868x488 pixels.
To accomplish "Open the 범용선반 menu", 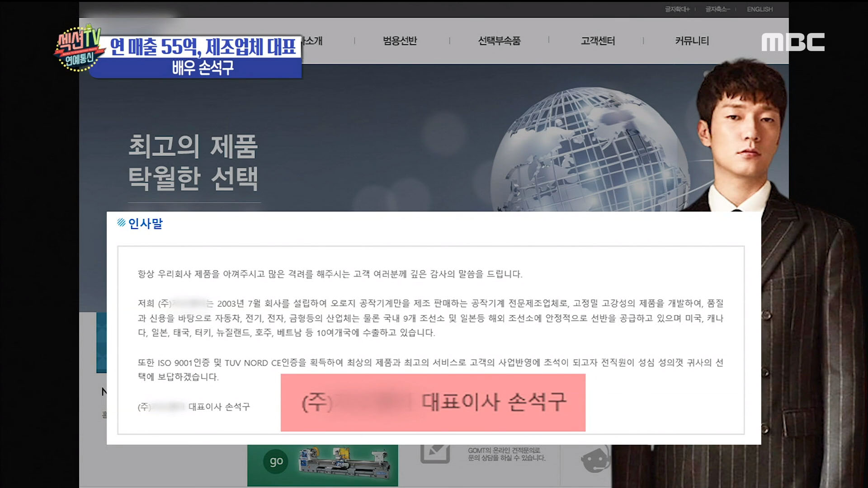I will (399, 41).
